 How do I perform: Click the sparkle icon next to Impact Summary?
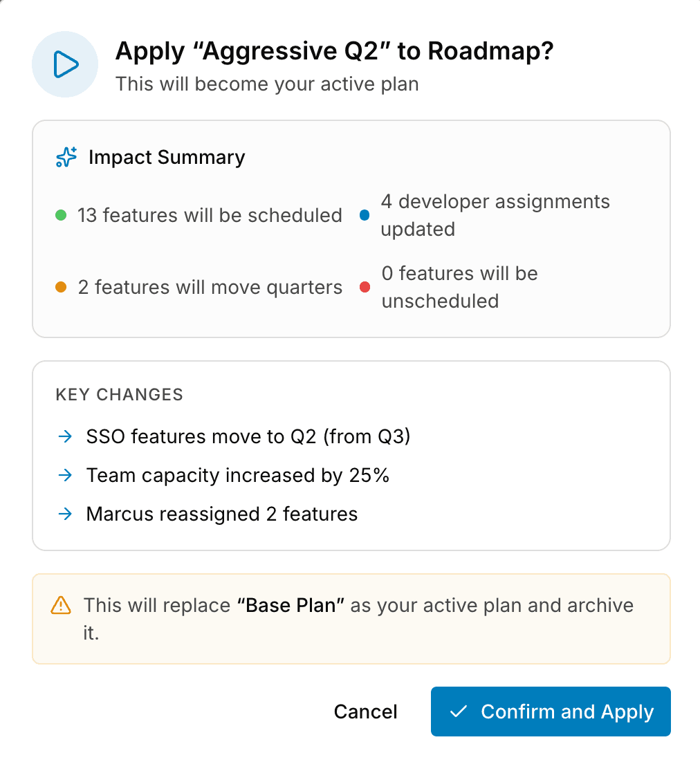[66, 157]
